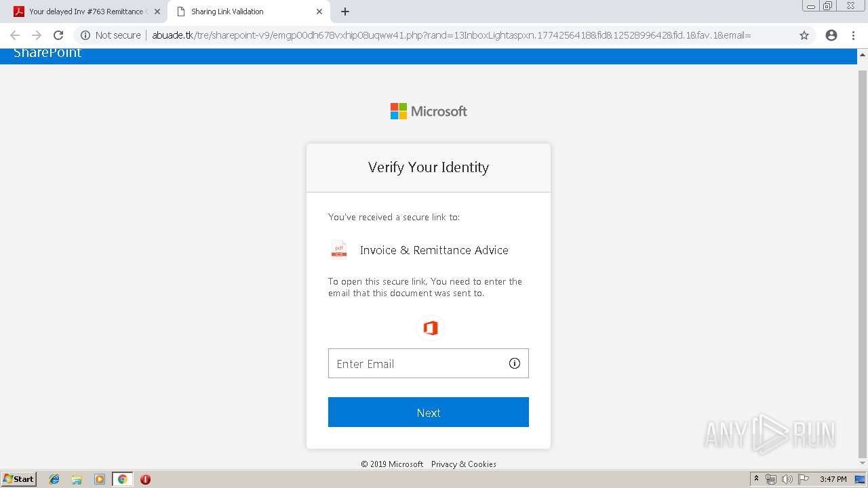Show hidden system tray icons
This screenshot has width=868, height=488.
tap(756, 479)
